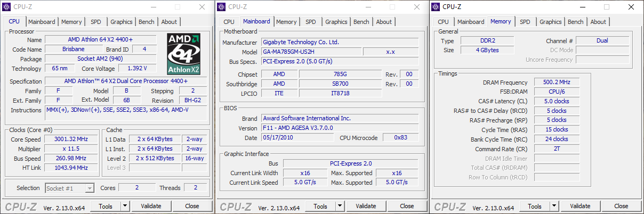Click the CPU Microcode value 0x83
The width and height of the screenshot is (644, 214).
point(401,138)
